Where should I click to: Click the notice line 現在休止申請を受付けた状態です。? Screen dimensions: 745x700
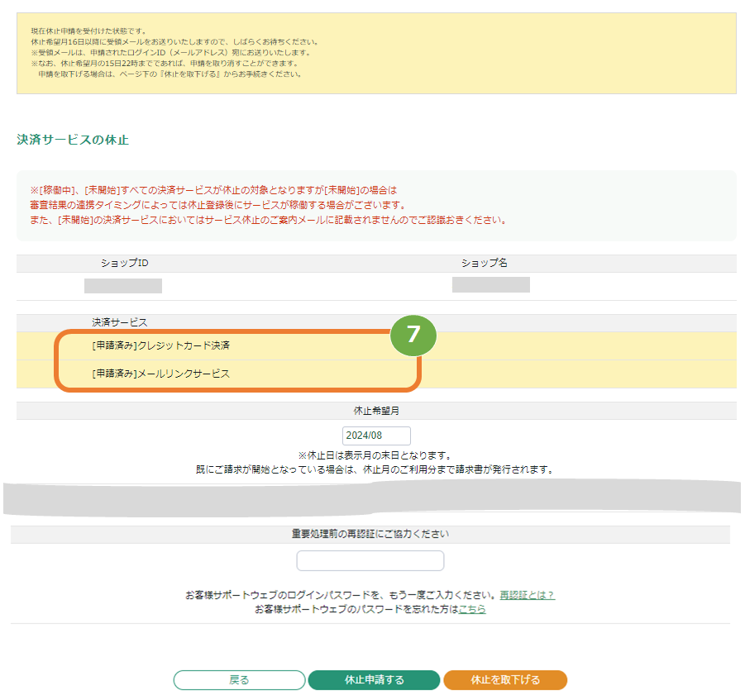click(x=88, y=31)
